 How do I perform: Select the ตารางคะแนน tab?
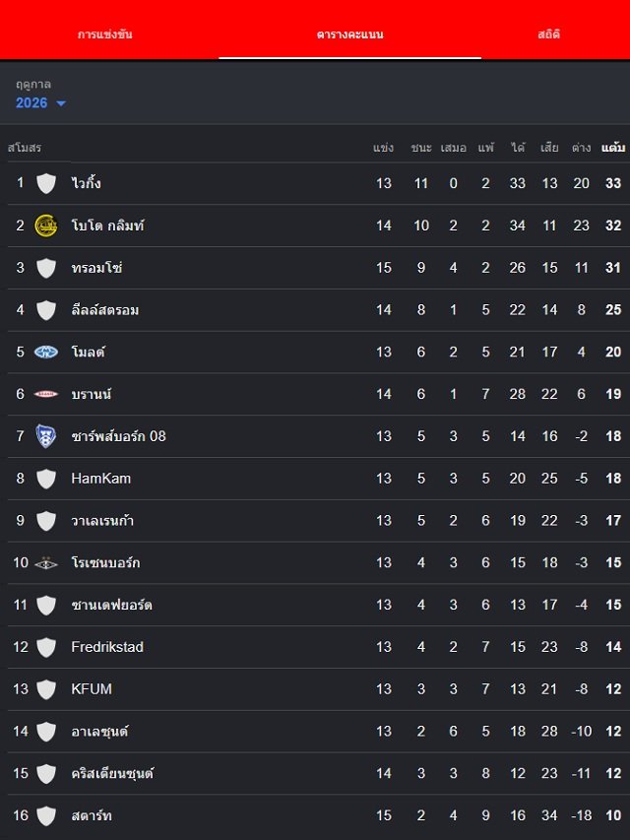(349, 34)
